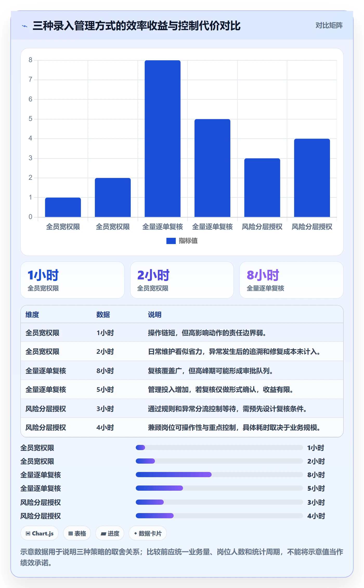Click the 5小时 cell in the table
The image size is (364, 588).
[x=105, y=390]
